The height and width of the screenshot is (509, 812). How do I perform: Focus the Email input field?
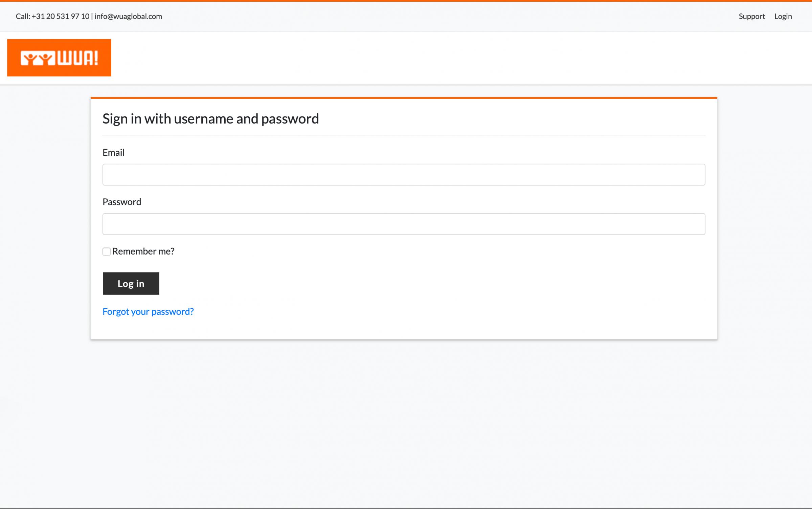click(404, 175)
